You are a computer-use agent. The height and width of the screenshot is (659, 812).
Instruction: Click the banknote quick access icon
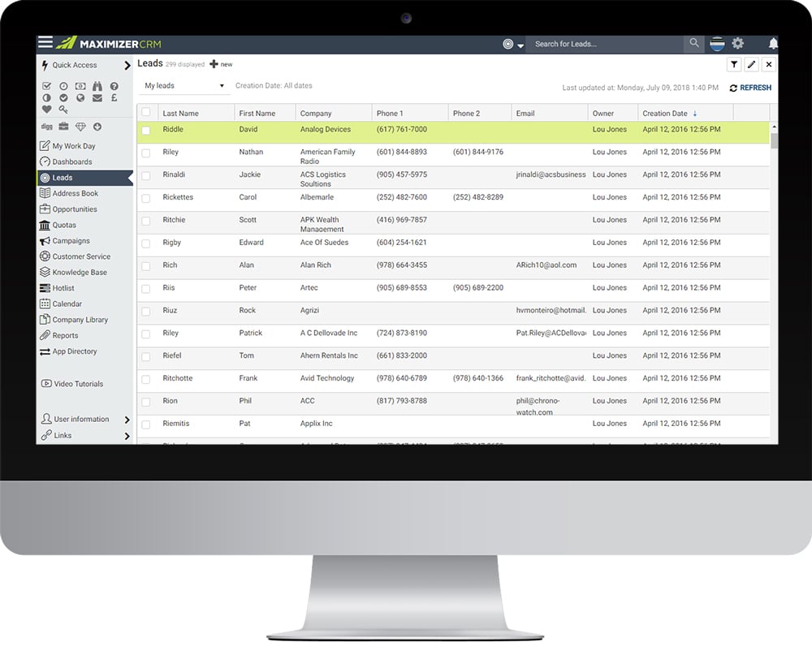click(80, 86)
